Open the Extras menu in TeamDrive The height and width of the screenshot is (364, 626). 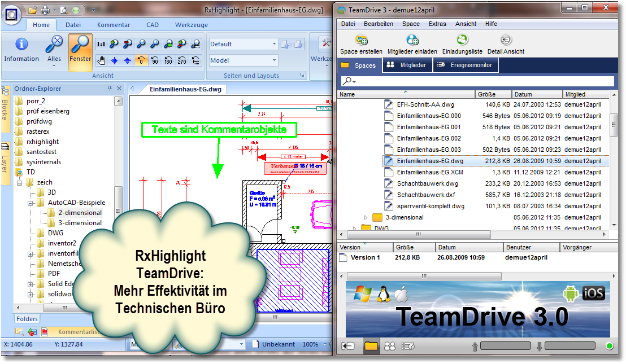tap(437, 24)
